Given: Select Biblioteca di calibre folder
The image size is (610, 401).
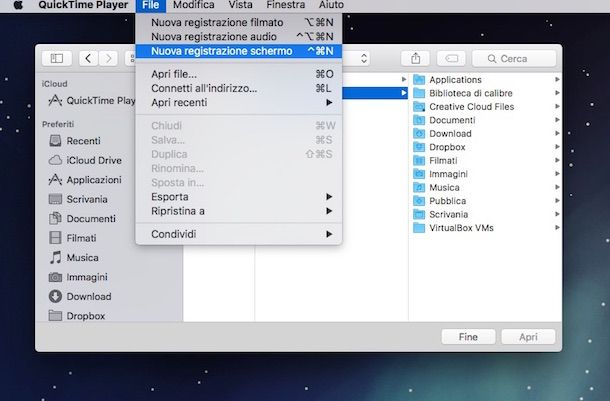Looking at the screenshot, I should pyautogui.click(x=463, y=93).
